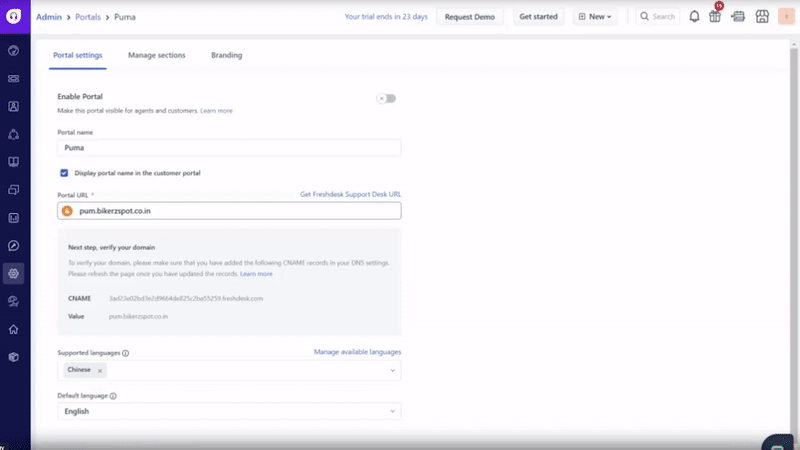800x450 pixels.
Task: Click Get Freshdesk Support Desk URL link
Action: [351, 194]
